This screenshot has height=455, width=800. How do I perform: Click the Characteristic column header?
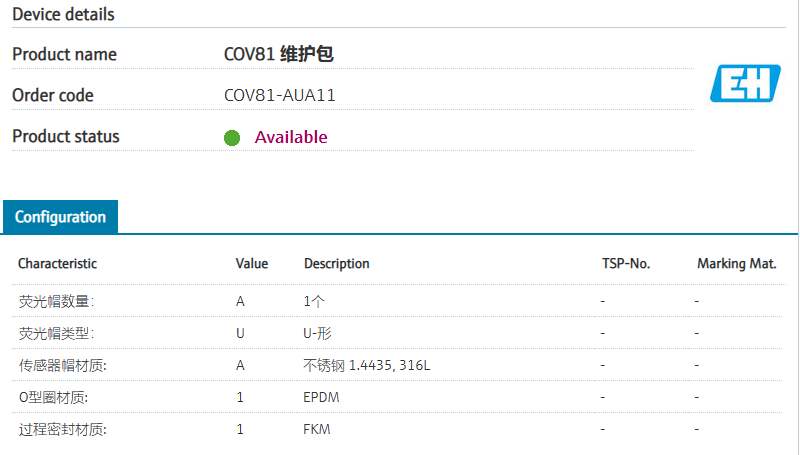coord(58,264)
